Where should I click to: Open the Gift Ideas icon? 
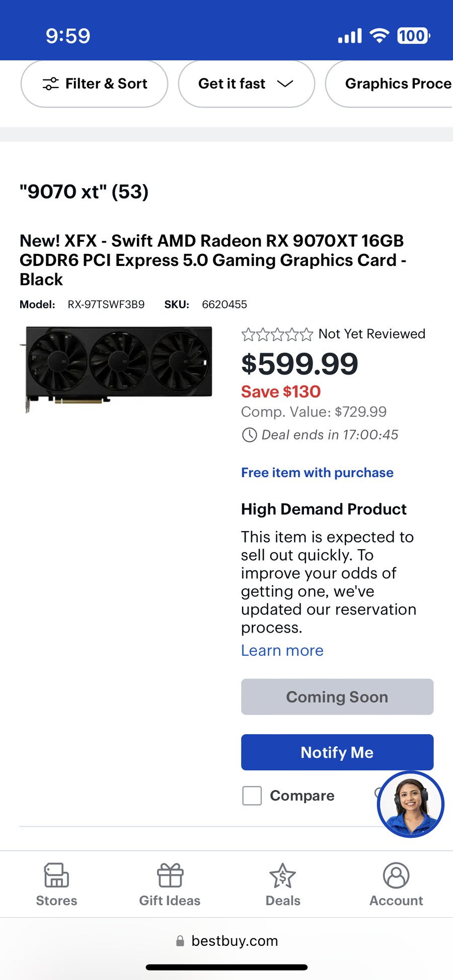coord(170,876)
